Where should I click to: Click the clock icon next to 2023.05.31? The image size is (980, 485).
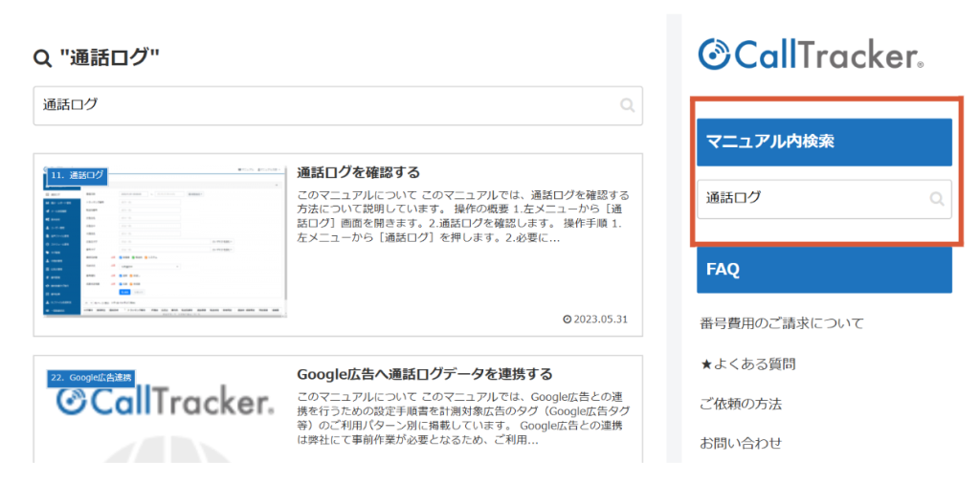point(567,320)
